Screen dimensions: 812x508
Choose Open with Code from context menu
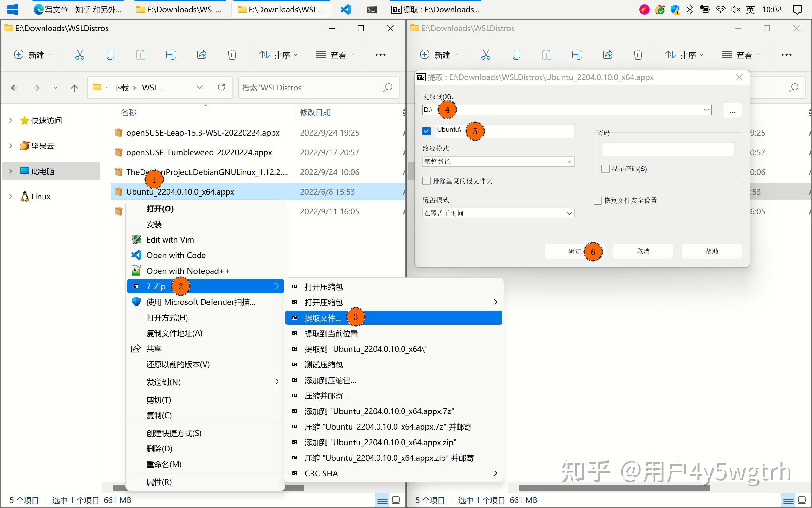205,255
